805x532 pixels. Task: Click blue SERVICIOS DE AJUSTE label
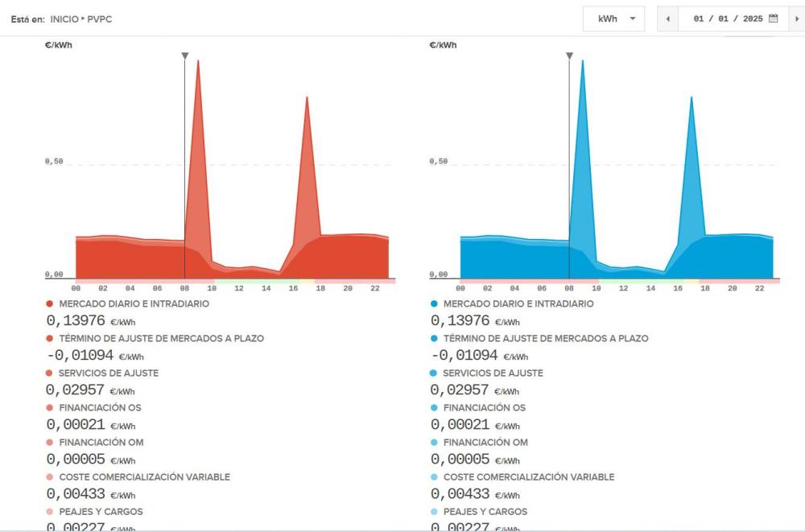pyautogui.click(x=493, y=373)
